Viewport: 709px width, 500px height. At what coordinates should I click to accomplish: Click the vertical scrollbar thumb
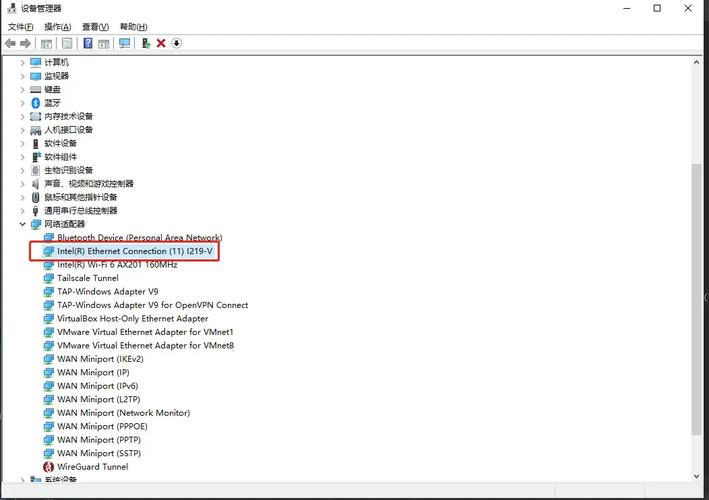pyautogui.click(x=696, y=299)
